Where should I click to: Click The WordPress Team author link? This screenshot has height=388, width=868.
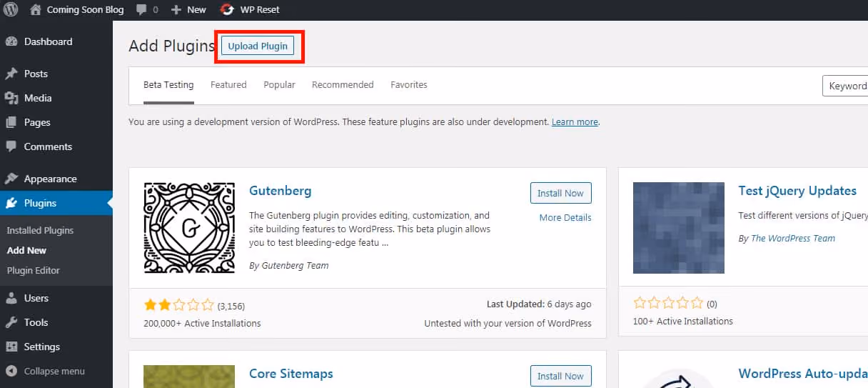pos(793,239)
